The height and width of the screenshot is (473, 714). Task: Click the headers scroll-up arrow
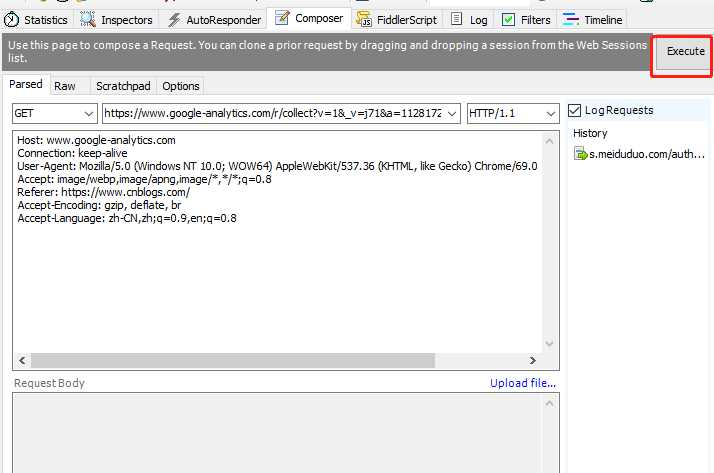coord(549,141)
